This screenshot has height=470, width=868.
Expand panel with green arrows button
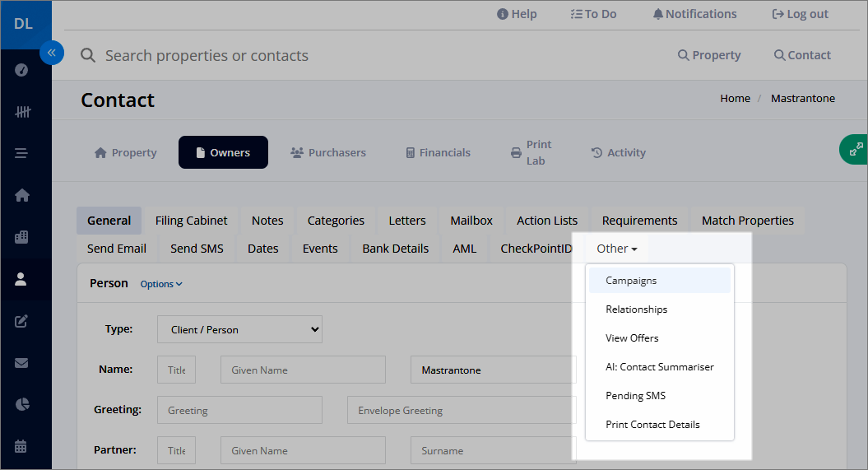(x=855, y=150)
